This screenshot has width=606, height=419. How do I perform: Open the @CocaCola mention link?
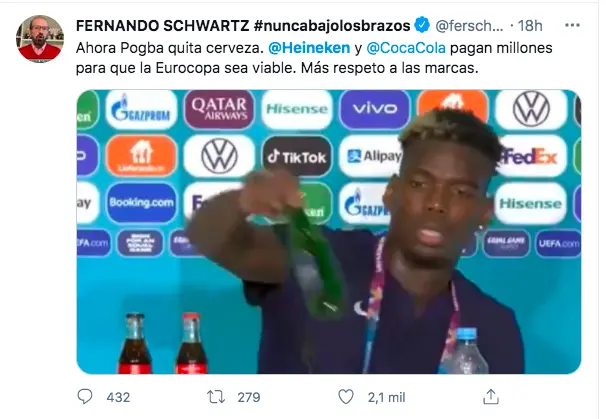[406, 48]
